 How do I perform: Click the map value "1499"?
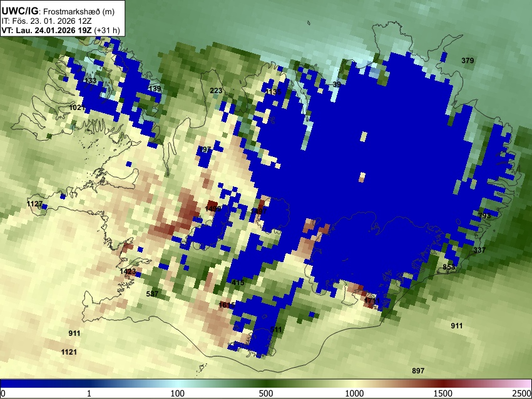click(x=213, y=208)
